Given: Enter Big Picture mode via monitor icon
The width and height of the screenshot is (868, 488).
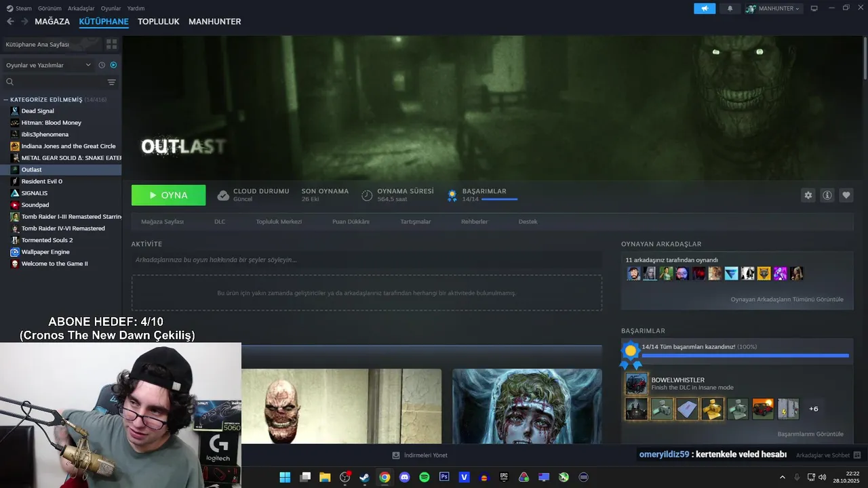Looking at the screenshot, I should (x=814, y=8).
